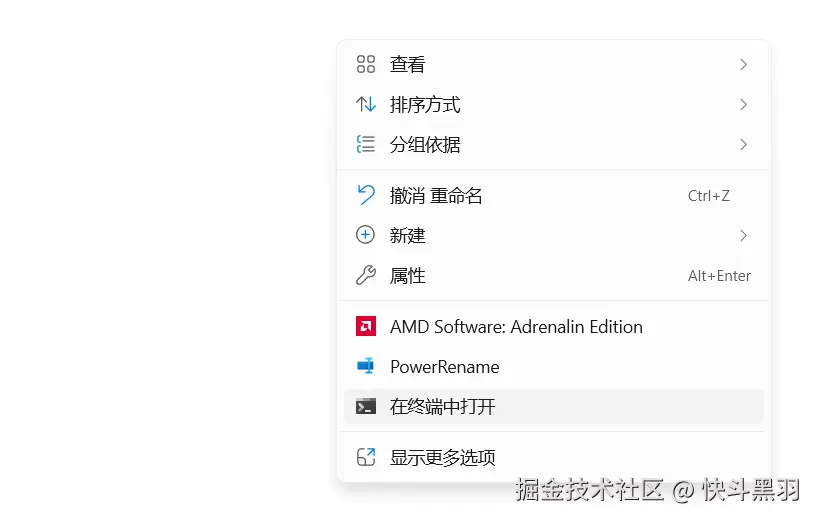The width and height of the screenshot is (817, 520).
Task: Expand the 分组依据 submenu chevron
Action: pyautogui.click(x=743, y=145)
